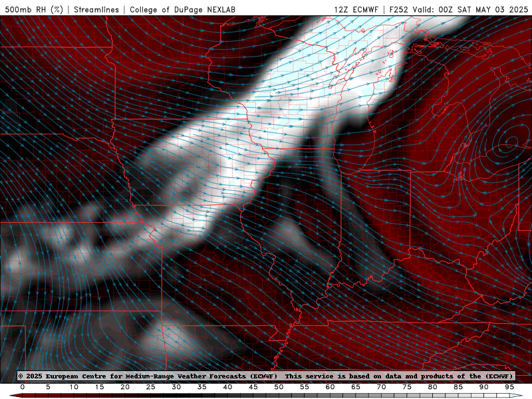532x399 pixels.
Task: Click the colorbar value label "15"
Action: [x=99, y=387]
